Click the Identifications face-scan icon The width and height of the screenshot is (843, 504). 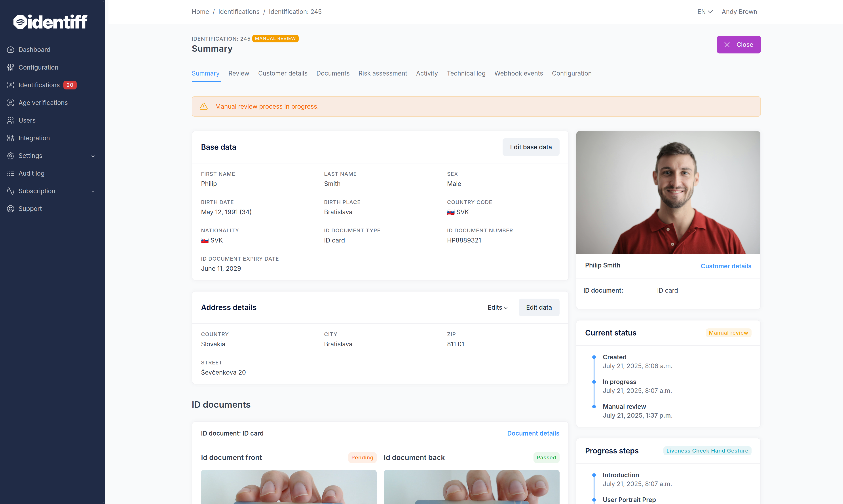point(11,85)
